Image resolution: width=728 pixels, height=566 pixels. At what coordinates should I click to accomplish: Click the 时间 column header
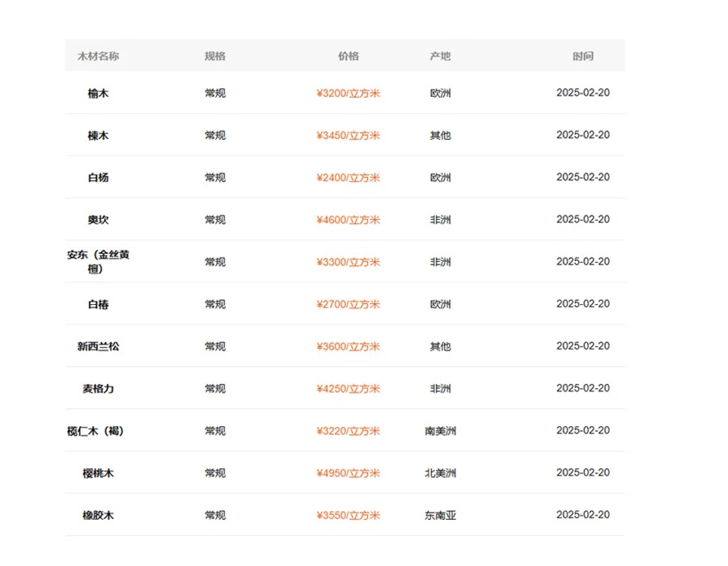tap(583, 56)
